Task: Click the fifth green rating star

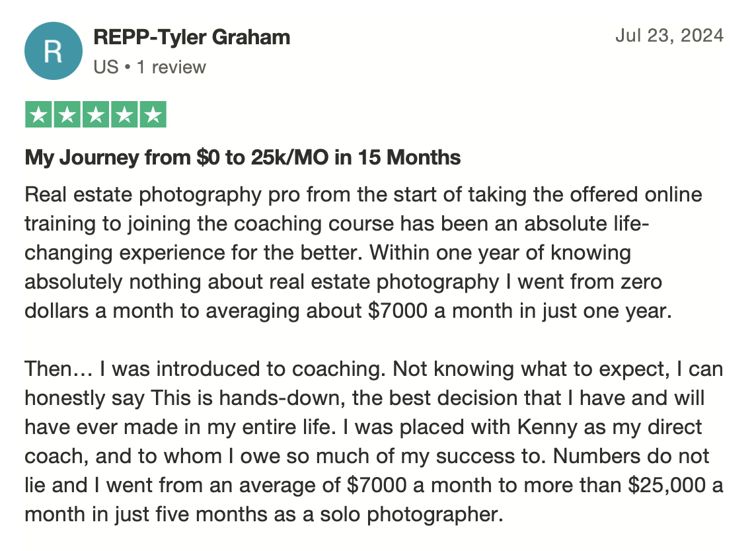Action: pyautogui.click(x=153, y=115)
